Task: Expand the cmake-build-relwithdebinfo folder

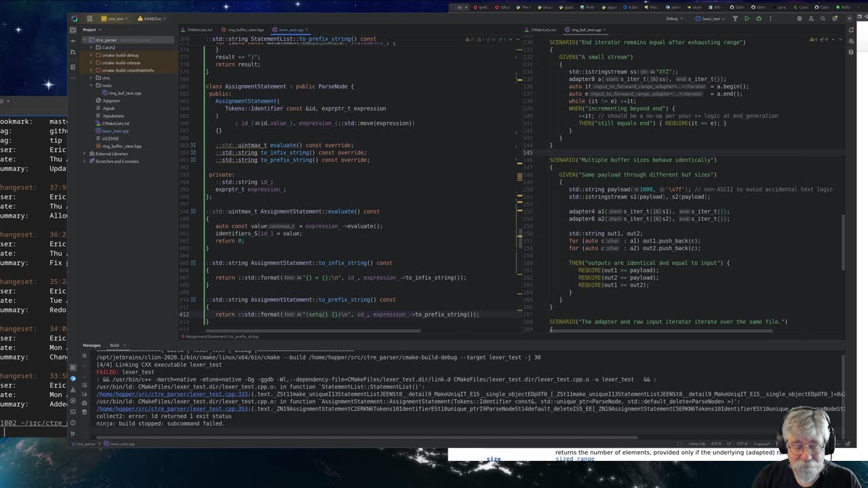Action: point(91,70)
